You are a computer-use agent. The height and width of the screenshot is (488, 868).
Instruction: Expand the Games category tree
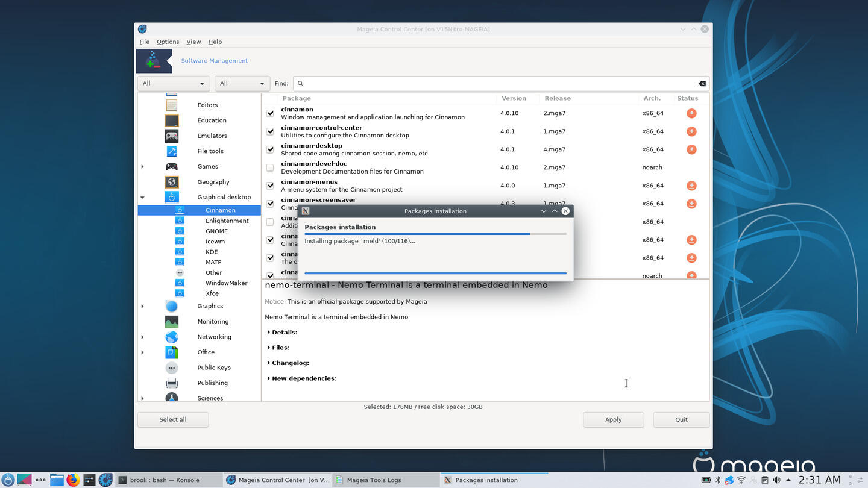(143, 167)
